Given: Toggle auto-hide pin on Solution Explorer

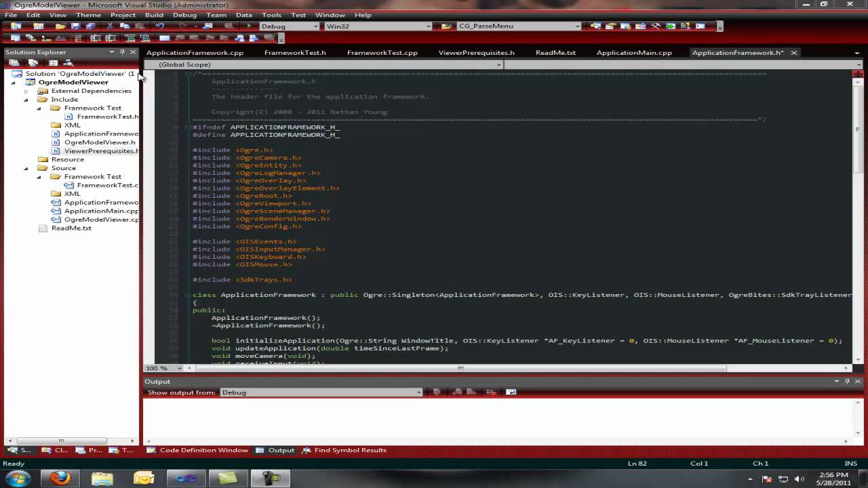Looking at the screenshot, I should [122, 52].
